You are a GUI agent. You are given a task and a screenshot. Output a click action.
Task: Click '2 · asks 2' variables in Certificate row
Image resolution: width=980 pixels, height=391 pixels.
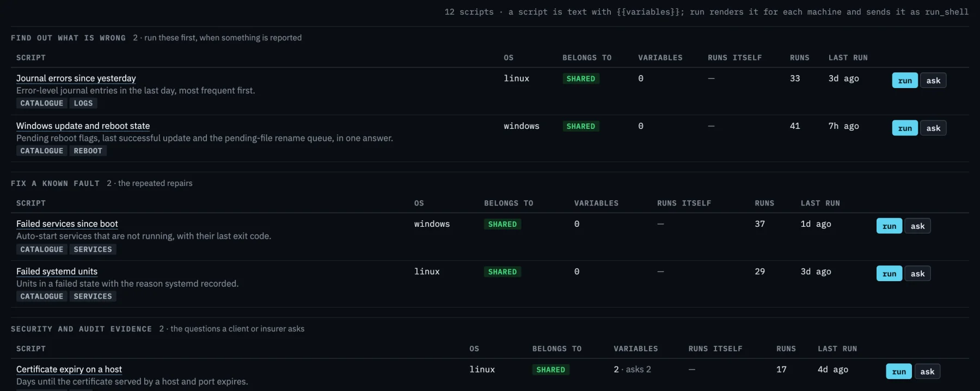click(x=632, y=369)
